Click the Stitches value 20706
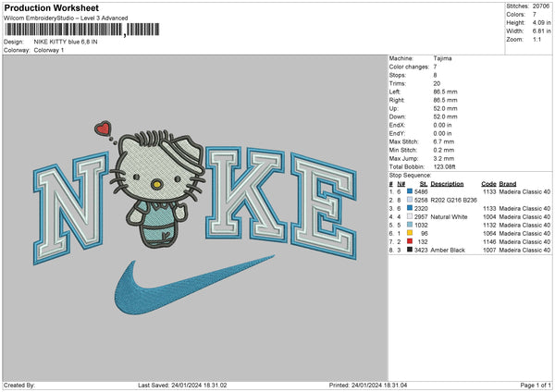555x392 pixels. tap(541, 6)
